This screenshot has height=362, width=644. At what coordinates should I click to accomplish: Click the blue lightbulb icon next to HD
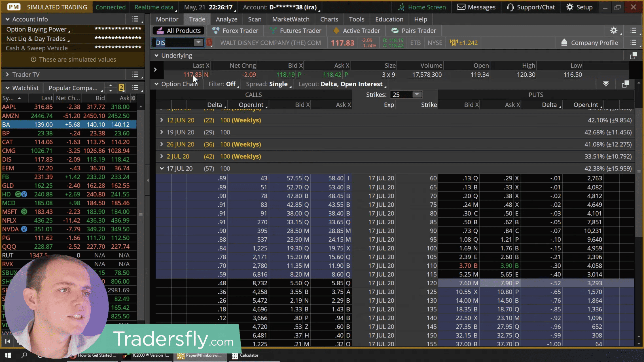(24, 194)
